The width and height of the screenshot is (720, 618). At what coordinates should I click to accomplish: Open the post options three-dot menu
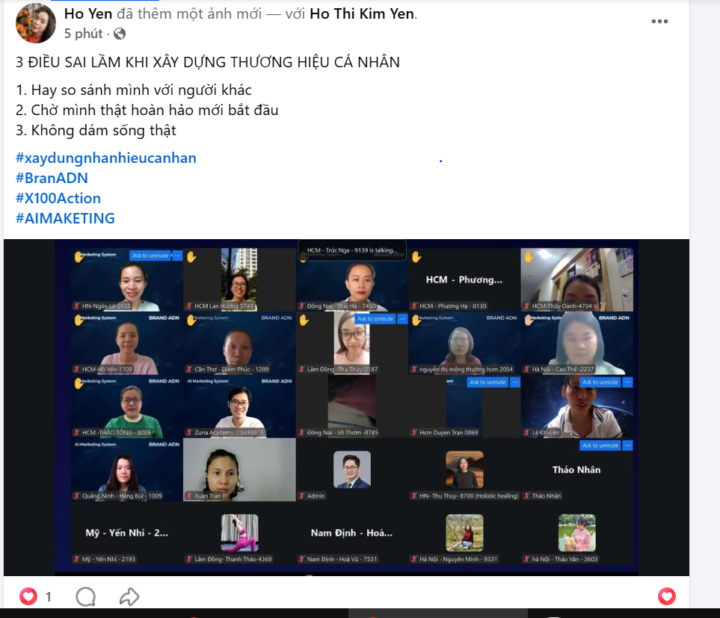point(659,21)
